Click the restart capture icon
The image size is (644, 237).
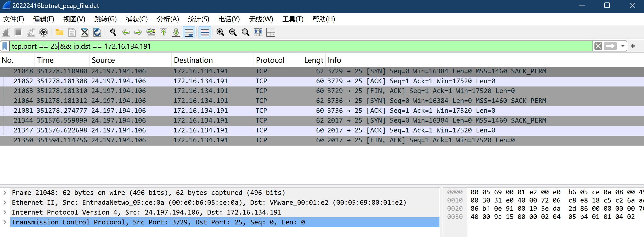(x=31, y=32)
